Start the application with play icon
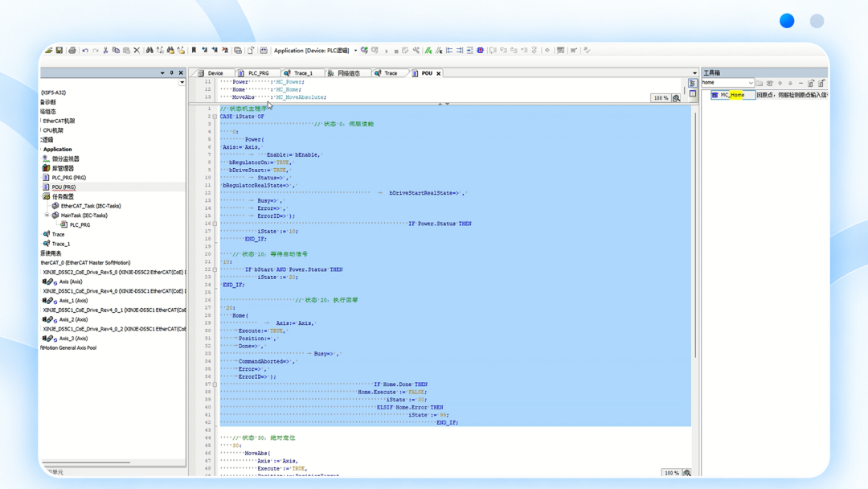 pyautogui.click(x=387, y=51)
